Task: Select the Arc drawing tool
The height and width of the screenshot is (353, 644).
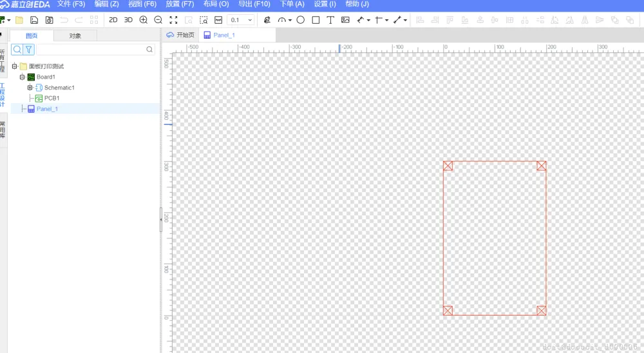Action: click(282, 20)
